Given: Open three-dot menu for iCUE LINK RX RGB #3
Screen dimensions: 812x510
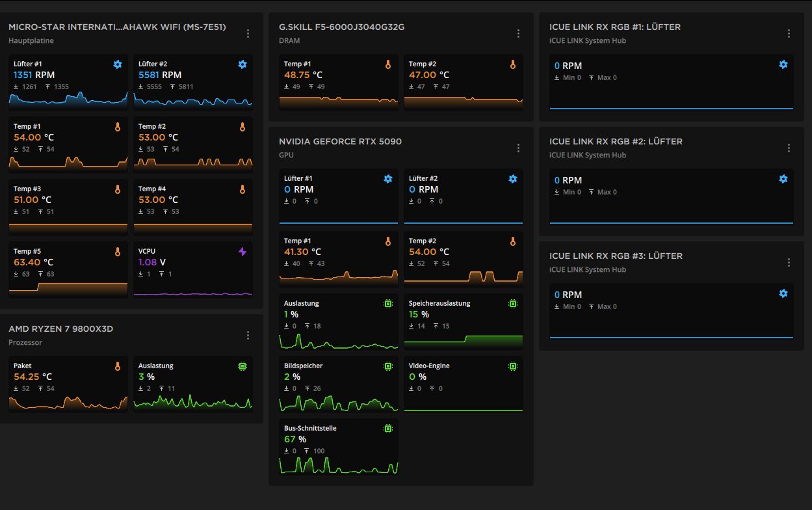Looking at the screenshot, I should click(789, 263).
